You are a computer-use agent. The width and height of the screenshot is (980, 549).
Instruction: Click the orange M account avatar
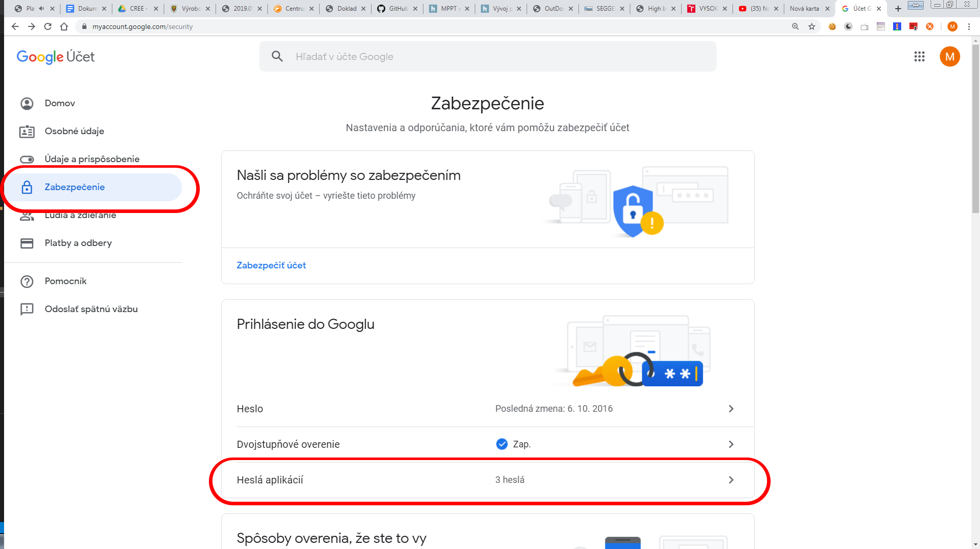tap(950, 56)
